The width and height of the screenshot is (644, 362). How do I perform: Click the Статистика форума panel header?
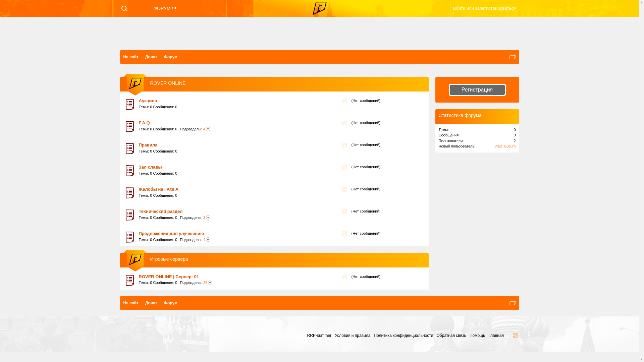point(477,116)
